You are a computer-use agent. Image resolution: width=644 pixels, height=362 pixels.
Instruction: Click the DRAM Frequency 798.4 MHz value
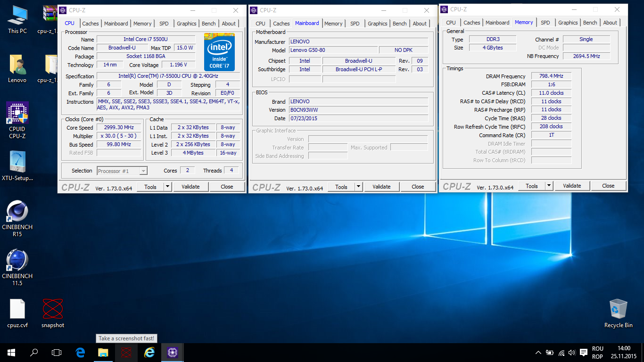tap(551, 76)
